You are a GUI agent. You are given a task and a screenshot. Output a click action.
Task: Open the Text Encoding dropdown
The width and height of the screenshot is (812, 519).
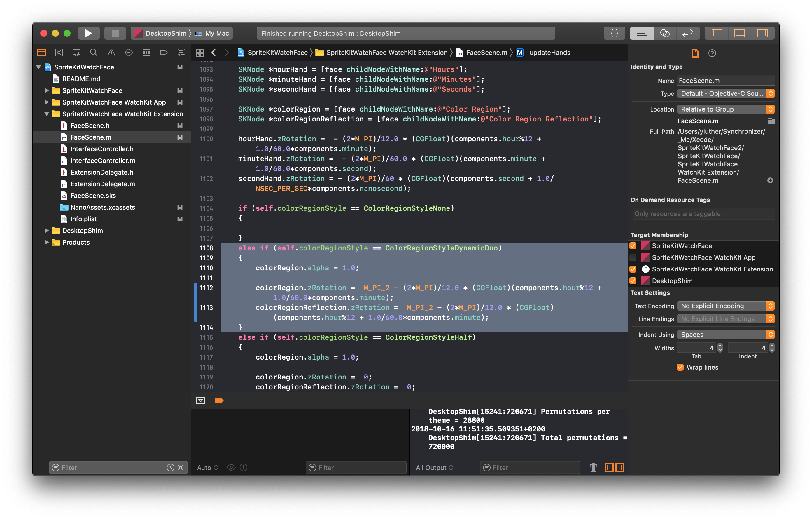coord(726,306)
